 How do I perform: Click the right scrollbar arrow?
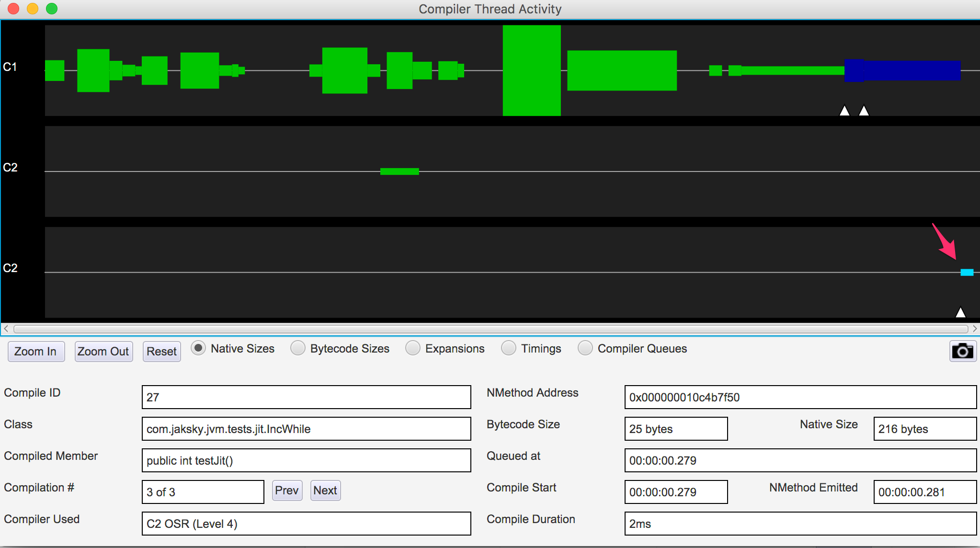click(975, 329)
